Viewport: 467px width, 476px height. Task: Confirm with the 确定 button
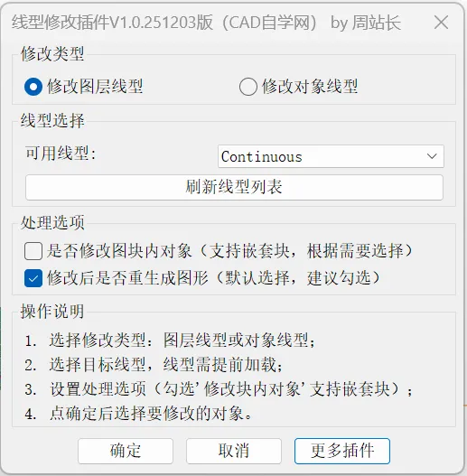click(x=126, y=451)
